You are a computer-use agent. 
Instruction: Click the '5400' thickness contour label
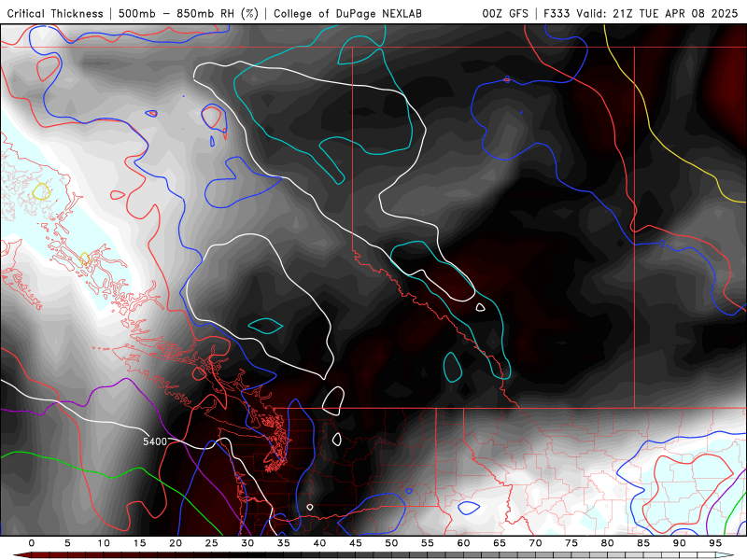pyautogui.click(x=155, y=441)
